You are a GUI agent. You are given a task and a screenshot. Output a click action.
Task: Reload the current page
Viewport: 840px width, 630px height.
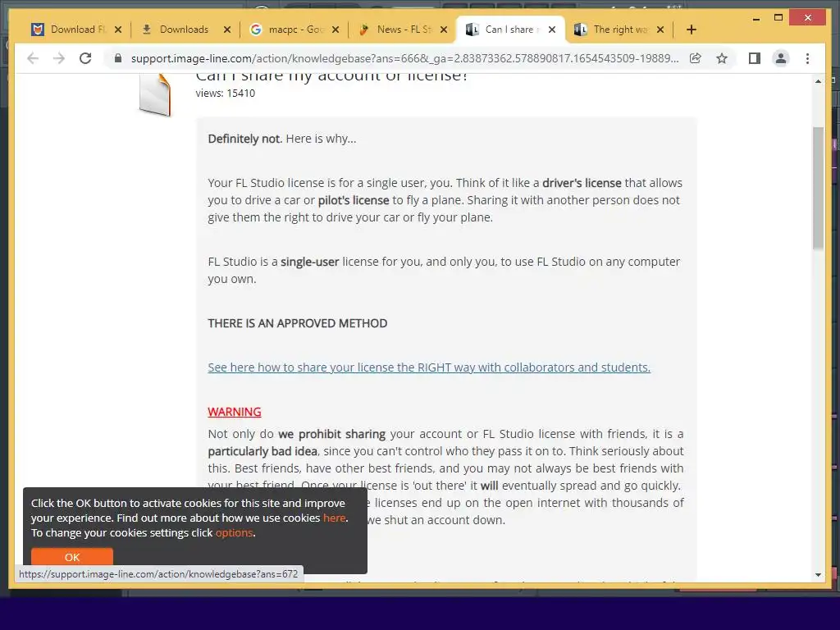[85, 58]
